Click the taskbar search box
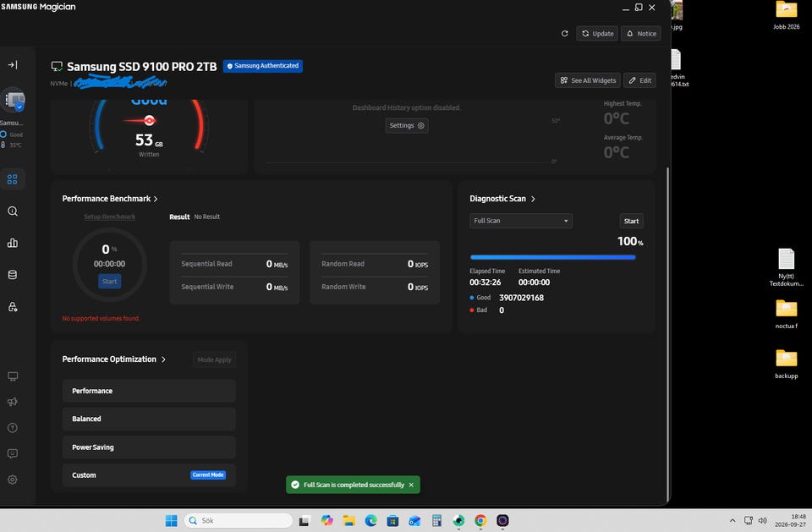Image resolution: width=812 pixels, height=532 pixels. tap(239, 521)
